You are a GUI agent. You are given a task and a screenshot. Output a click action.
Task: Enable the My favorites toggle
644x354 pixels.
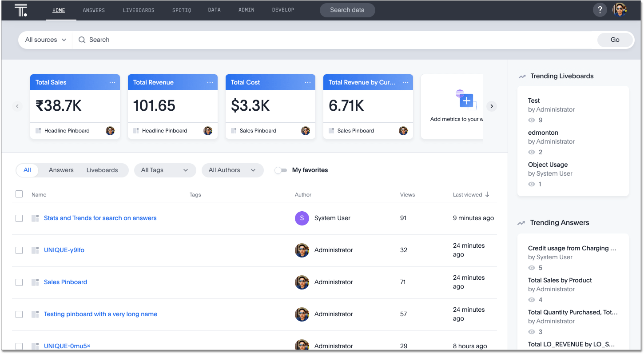pos(281,170)
